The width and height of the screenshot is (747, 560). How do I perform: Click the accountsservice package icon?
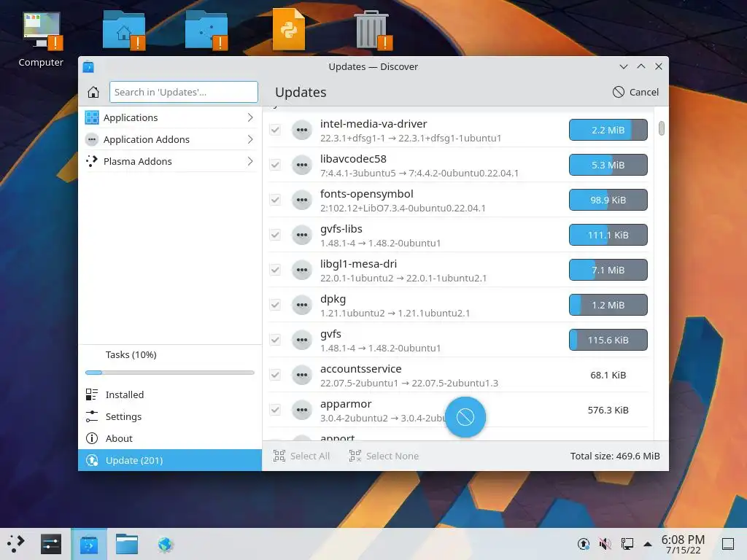click(x=302, y=376)
